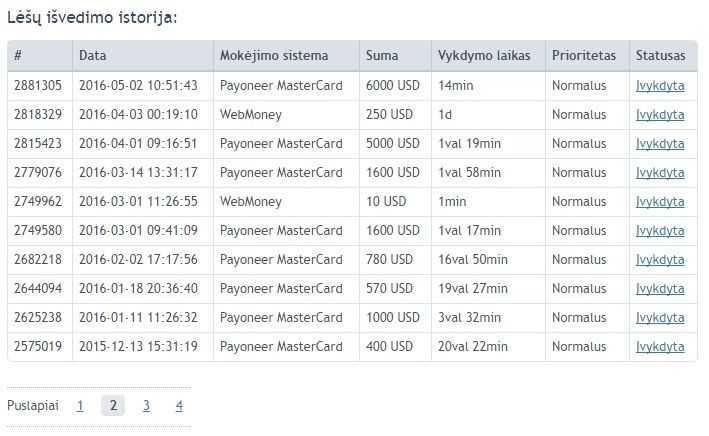Click the Mokėjimo sistema column header
The width and height of the screenshot is (709, 436).
pos(274,56)
